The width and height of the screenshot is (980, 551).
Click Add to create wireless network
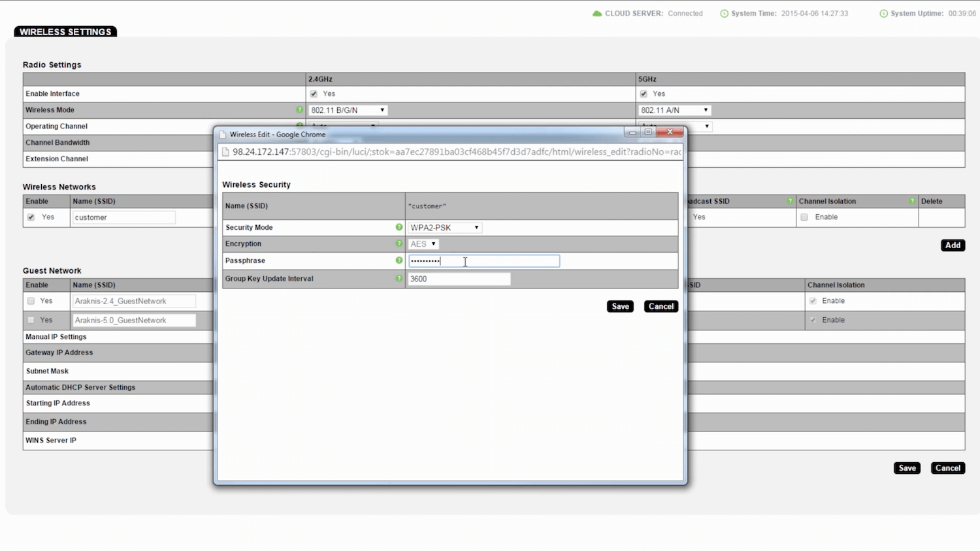click(953, 245)
